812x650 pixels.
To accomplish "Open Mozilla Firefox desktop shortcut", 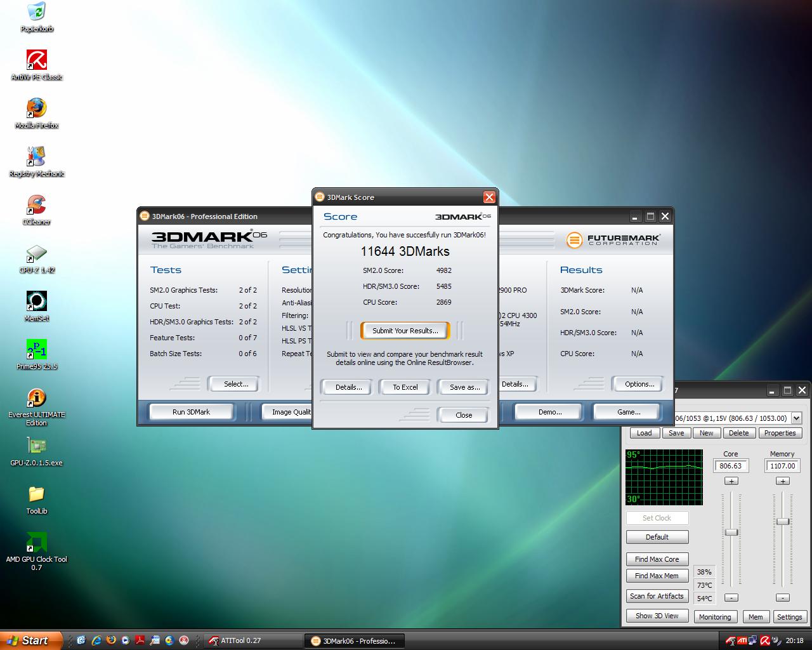I will click(x=37, y=114).
